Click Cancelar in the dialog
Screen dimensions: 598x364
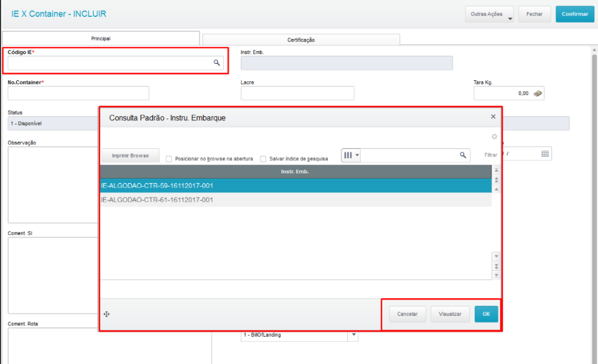tap(407, 314)
